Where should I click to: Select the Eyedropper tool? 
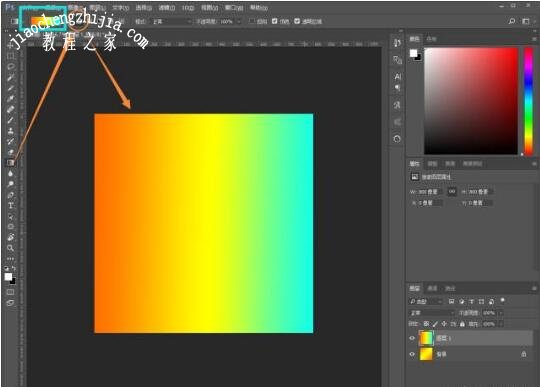11,99
